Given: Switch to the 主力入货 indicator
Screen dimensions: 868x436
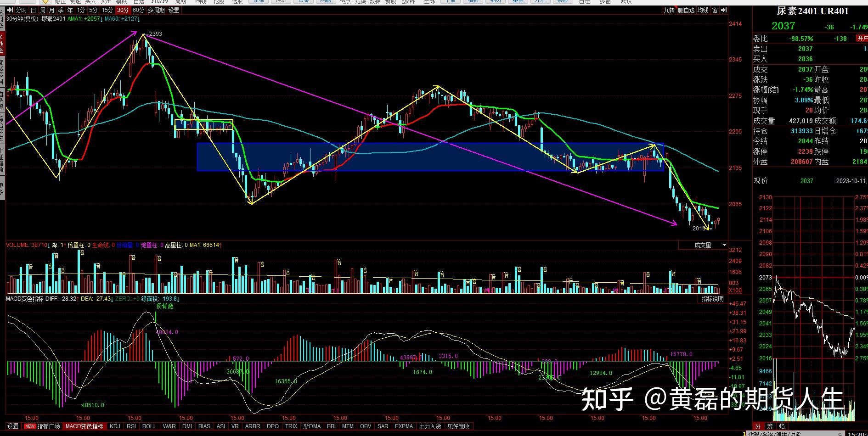Looking at the screenshot, I should click(x=430, y=426).
